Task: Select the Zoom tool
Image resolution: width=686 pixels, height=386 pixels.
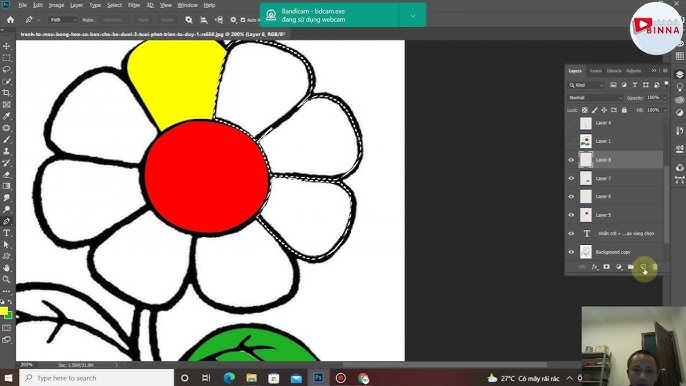Action: pyautogui.click(x=6, y=279)
